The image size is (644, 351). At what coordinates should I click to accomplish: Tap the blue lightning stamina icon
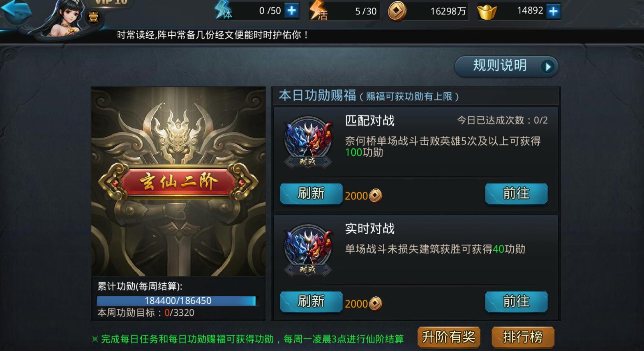(x=224, y=10)
